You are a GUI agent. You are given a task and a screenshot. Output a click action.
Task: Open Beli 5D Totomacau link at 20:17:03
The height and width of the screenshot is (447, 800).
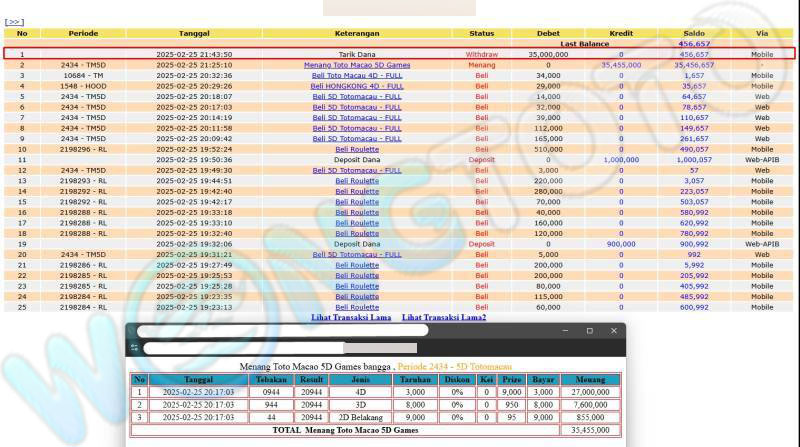(x=357, y=107)
